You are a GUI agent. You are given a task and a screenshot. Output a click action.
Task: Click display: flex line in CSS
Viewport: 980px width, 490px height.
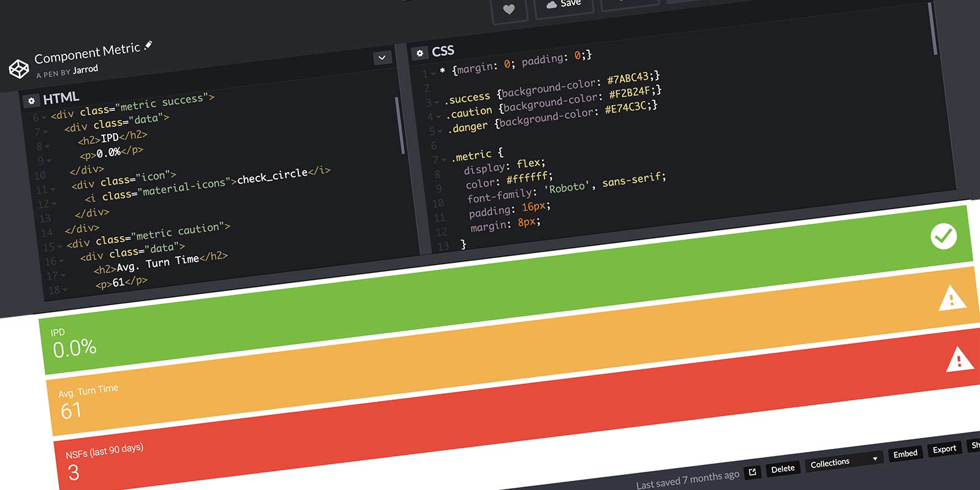tap(504, 165)
